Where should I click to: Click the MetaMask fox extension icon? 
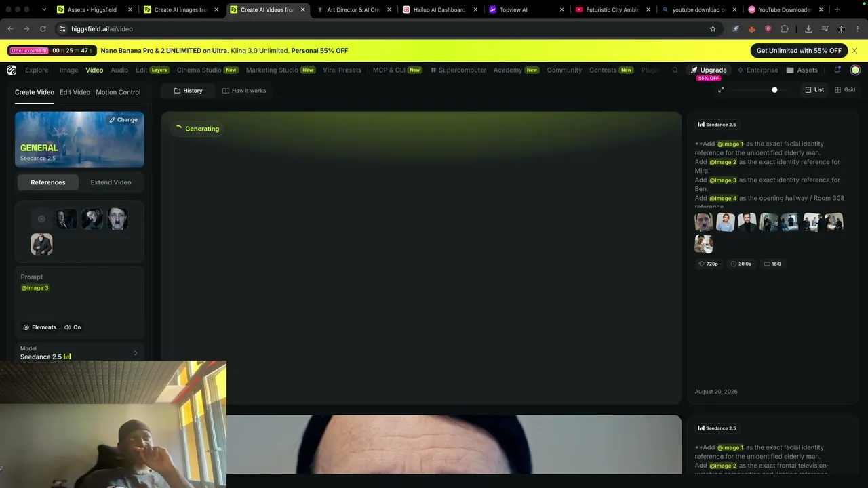751,29
